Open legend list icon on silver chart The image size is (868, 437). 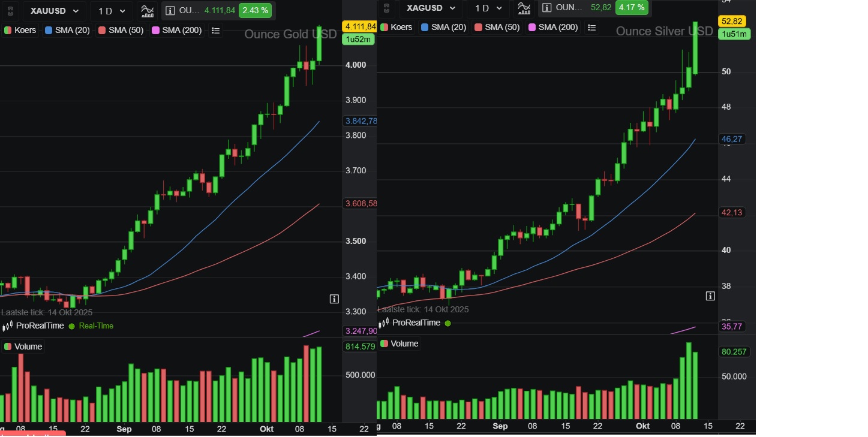coord(592,27)
